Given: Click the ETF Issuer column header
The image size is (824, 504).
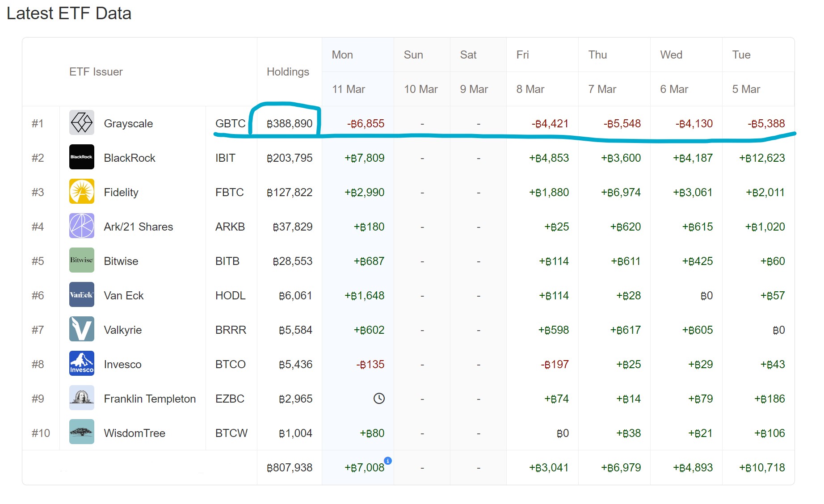Looking at the screenshot, I should pyautogui.click(x=96, y=72).
